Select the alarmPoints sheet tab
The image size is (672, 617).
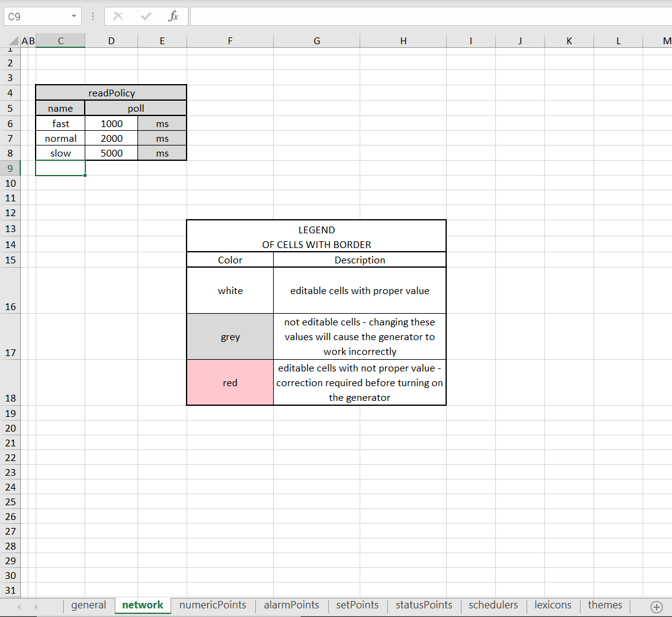(x=292, y=605)
